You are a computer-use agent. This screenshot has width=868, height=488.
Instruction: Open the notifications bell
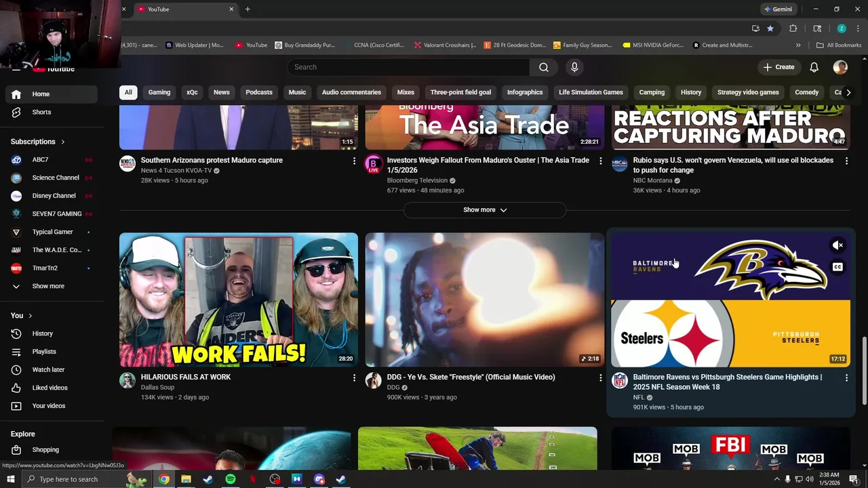coord(814,67)
